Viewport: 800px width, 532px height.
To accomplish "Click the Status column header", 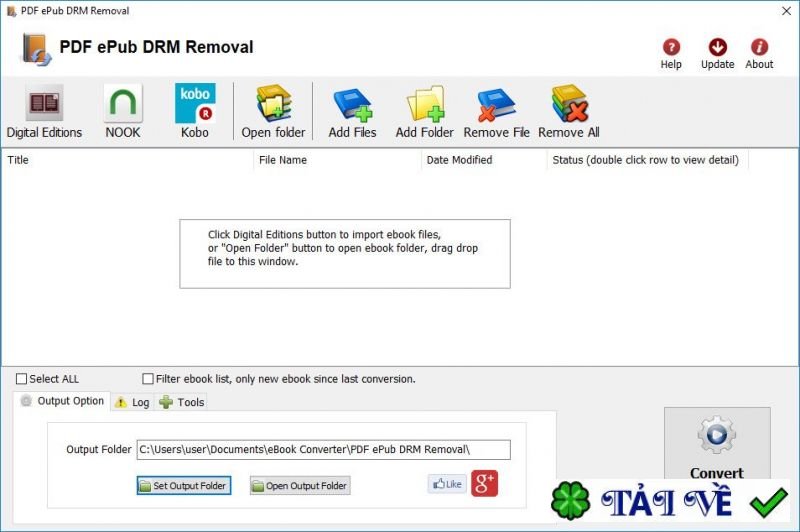I will [647, 160].
